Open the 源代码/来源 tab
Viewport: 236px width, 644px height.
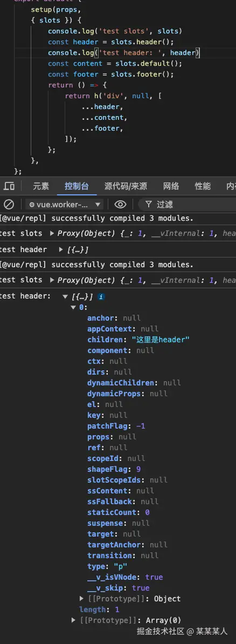126,186
